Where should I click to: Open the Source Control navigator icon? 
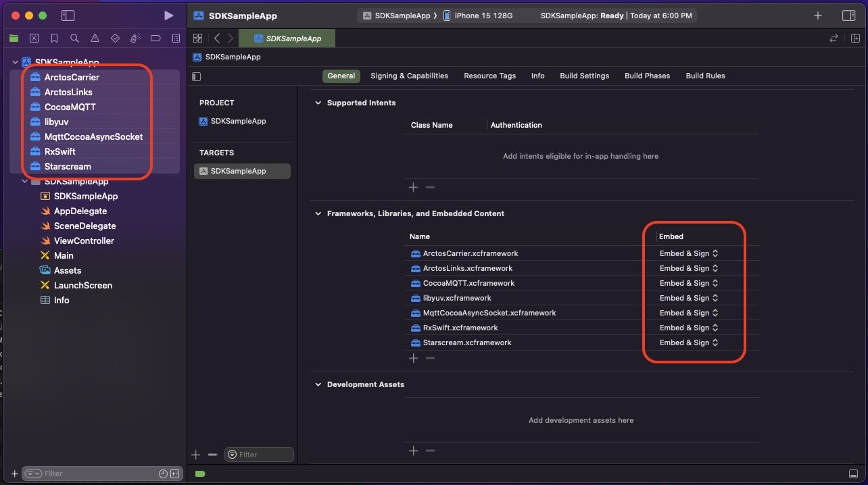click(x=34, y=39)
